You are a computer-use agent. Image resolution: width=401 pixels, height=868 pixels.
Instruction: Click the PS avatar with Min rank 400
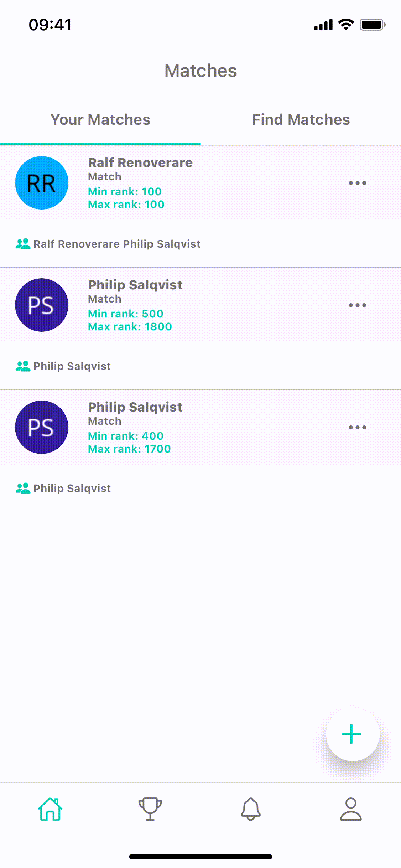(x=42, y=427)
